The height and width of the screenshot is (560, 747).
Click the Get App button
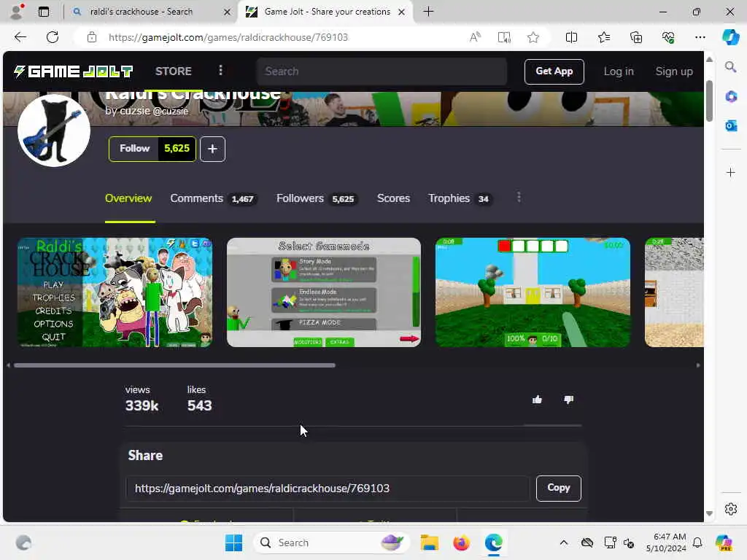[554, 71]
